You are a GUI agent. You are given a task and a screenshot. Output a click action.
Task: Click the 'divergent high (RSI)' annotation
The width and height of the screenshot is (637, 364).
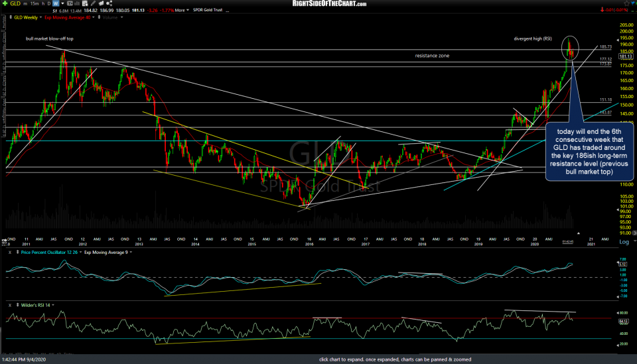coord(533,39)
